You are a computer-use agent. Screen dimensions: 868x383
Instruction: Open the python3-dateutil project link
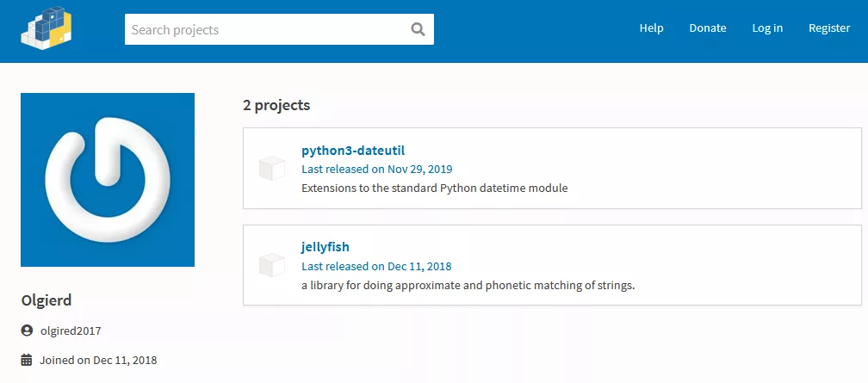click(353, 151)
